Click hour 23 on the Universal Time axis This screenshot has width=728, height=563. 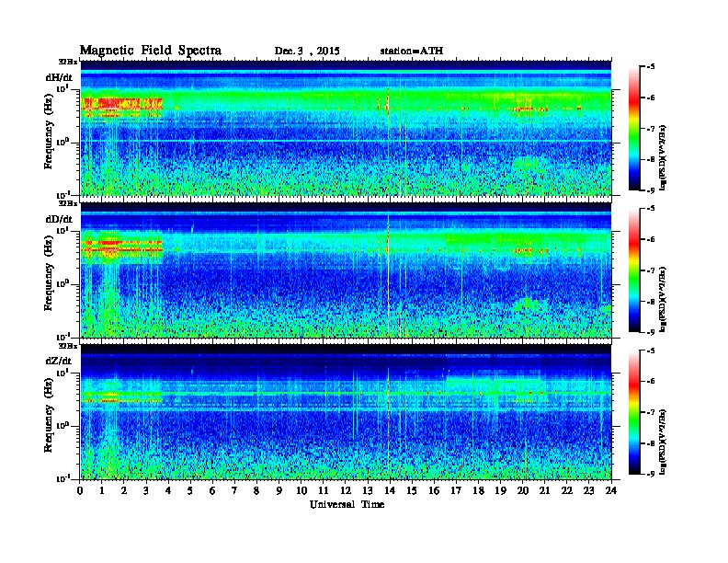589,490
